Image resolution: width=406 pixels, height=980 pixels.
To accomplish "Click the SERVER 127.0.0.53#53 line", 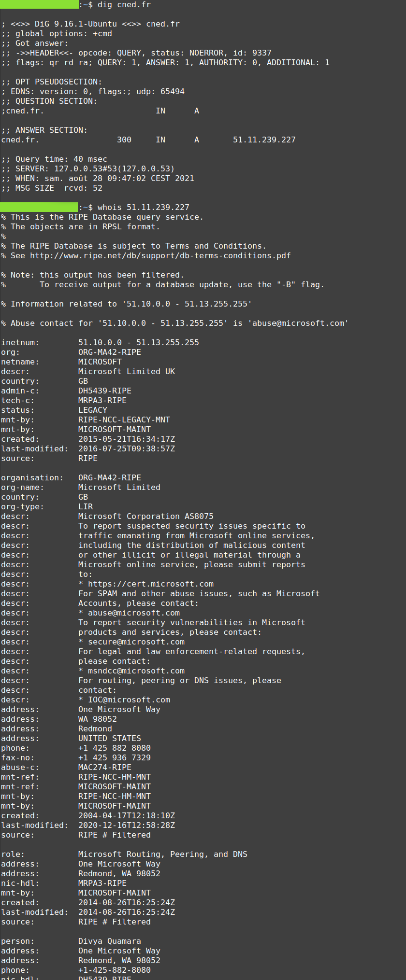I will click(x=88, y=169).
